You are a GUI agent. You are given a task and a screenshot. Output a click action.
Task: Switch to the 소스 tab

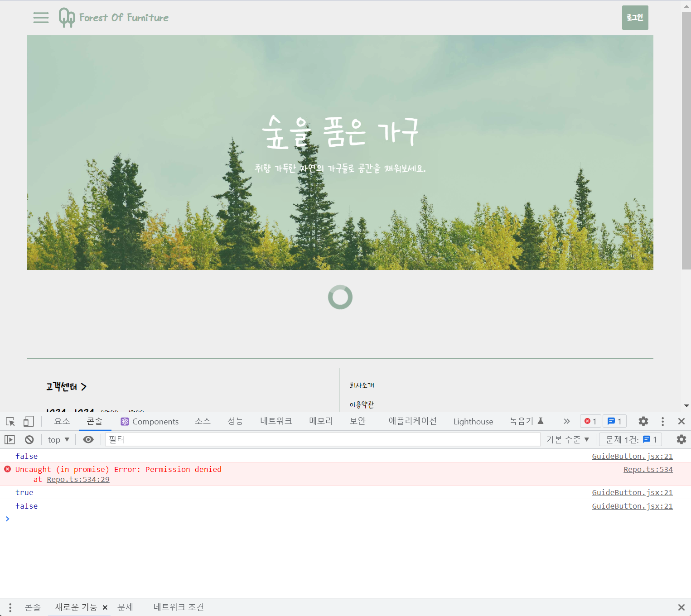pos(203,421)
